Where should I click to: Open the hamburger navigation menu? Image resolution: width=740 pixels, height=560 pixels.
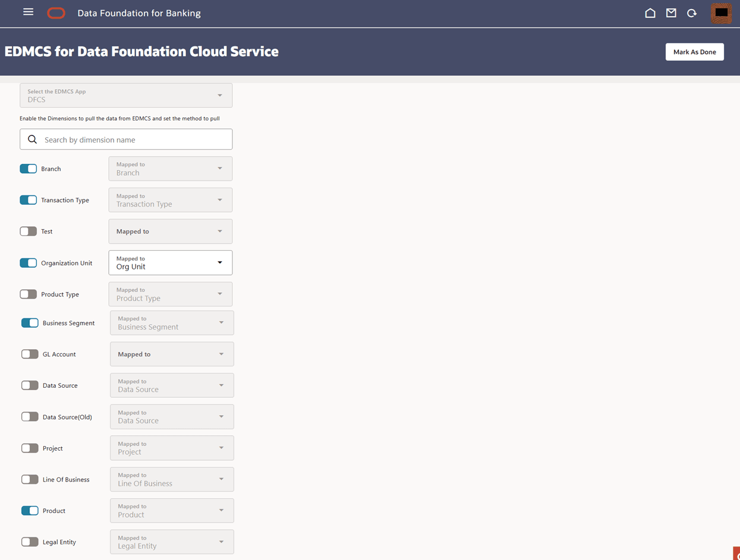click(x=28, y=12)
